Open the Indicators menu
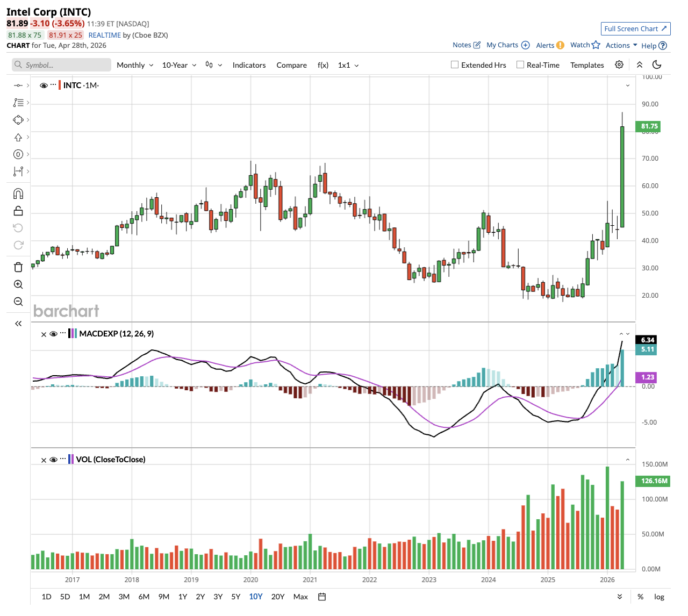Screen dimensions: 688x616 tap(249, 65)
